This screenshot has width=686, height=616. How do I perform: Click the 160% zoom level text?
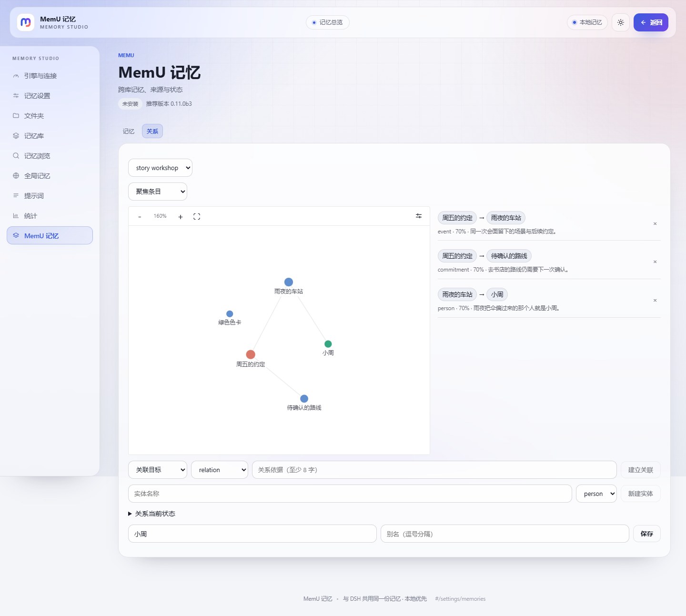pyautogui.click(x=160, y=216)
